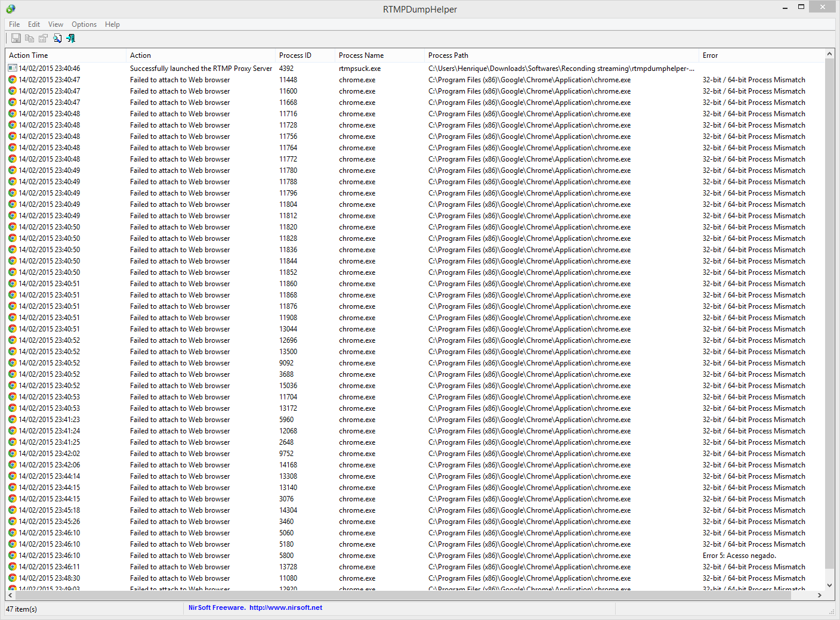Open the Help menu
Screen dimensions: 840x620
pos(112,24)
